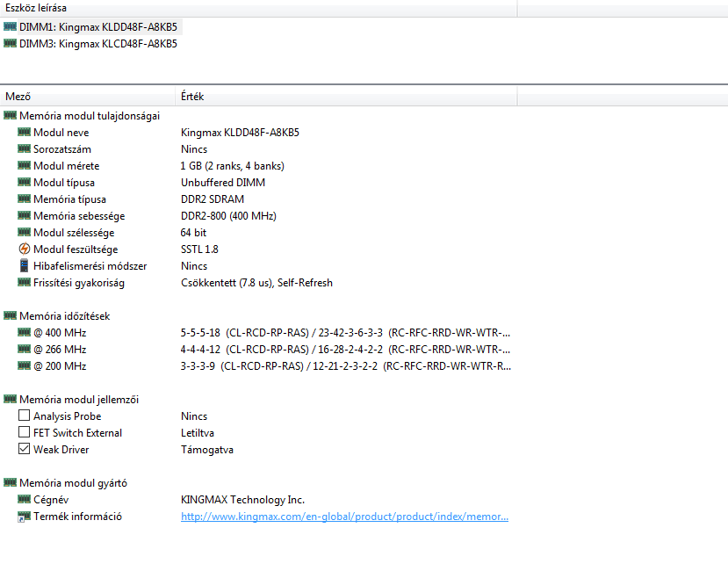Viewport: 728px width, 571px height.
Task: Select the Cégnév field label
Action: tap(51, 500)
